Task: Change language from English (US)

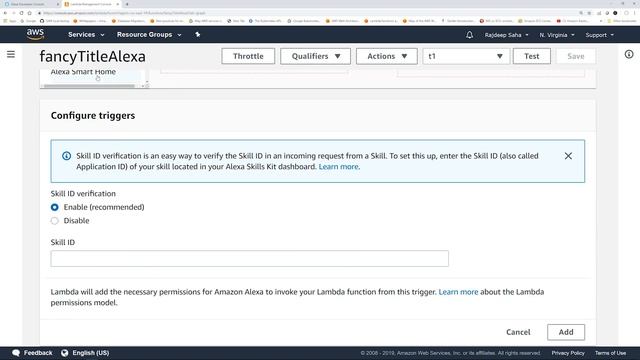Action: point(91,353)
